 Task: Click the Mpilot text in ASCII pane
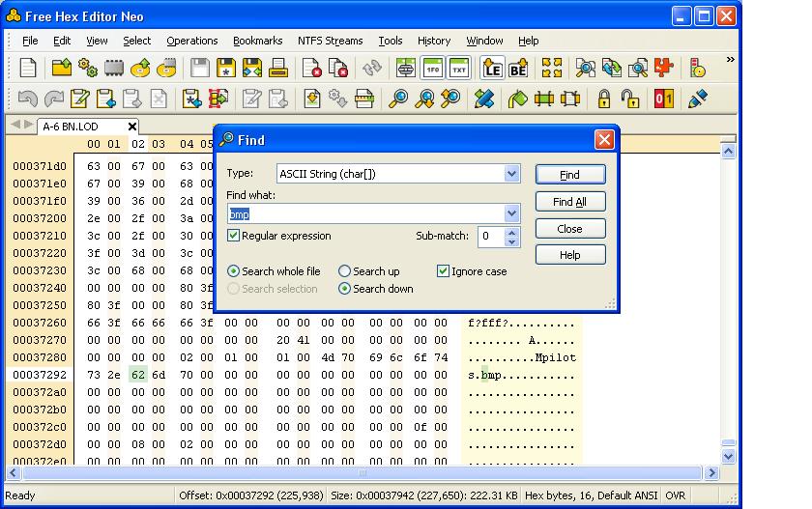tap(556, 357)
